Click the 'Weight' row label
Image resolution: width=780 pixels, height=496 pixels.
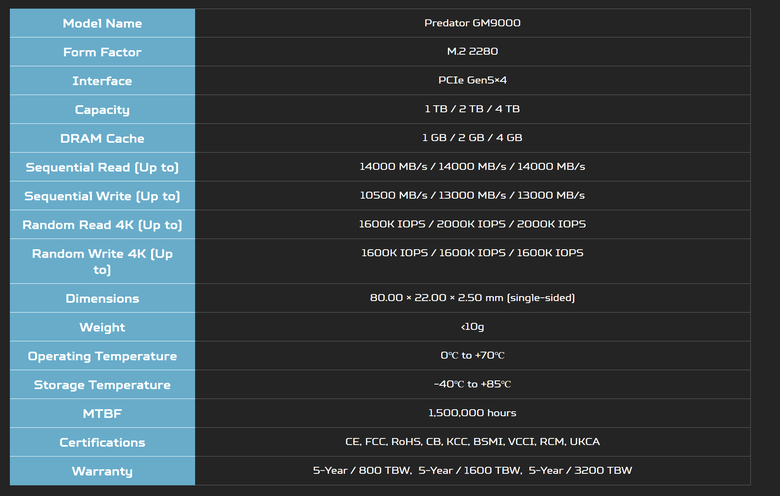102,328
